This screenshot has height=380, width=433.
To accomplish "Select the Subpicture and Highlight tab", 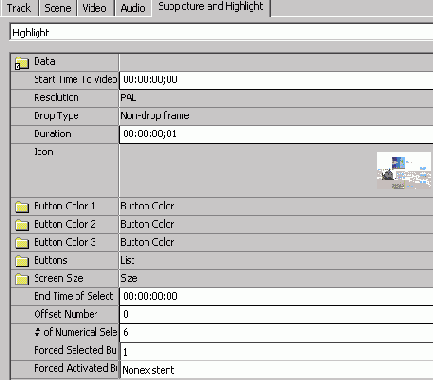I will pyautogui.click(x=211, y=7).
